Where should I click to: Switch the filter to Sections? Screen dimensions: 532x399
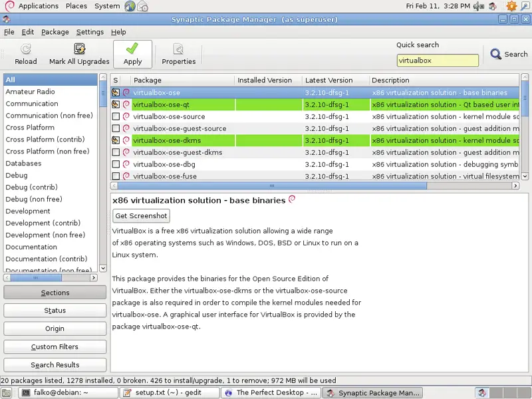click(55, 293)
